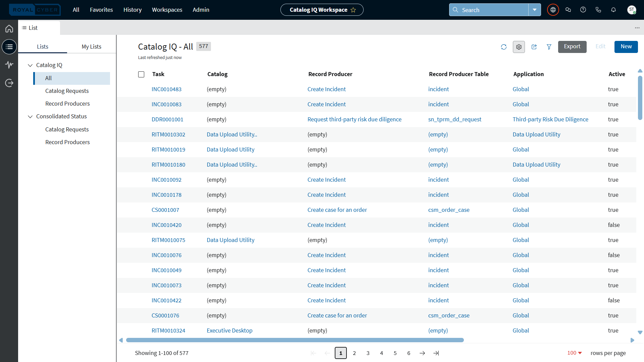Click the help question mark icon

click(x=583, y=10)
